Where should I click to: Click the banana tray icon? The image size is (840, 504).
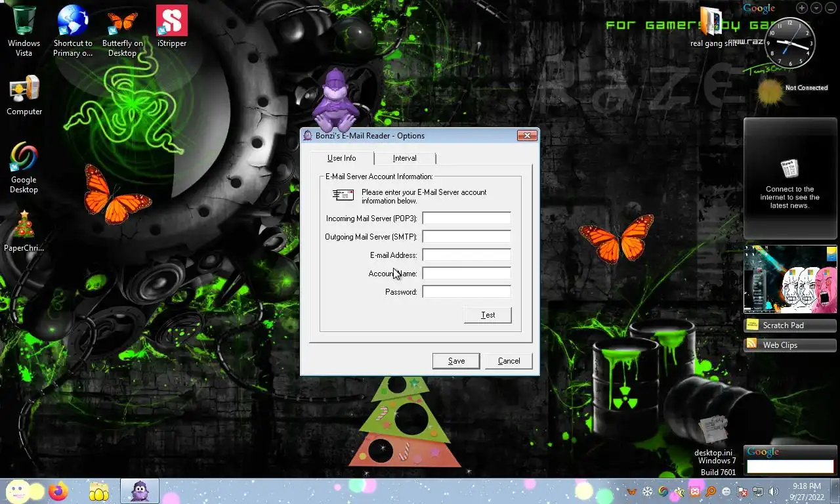click(679, 492)
